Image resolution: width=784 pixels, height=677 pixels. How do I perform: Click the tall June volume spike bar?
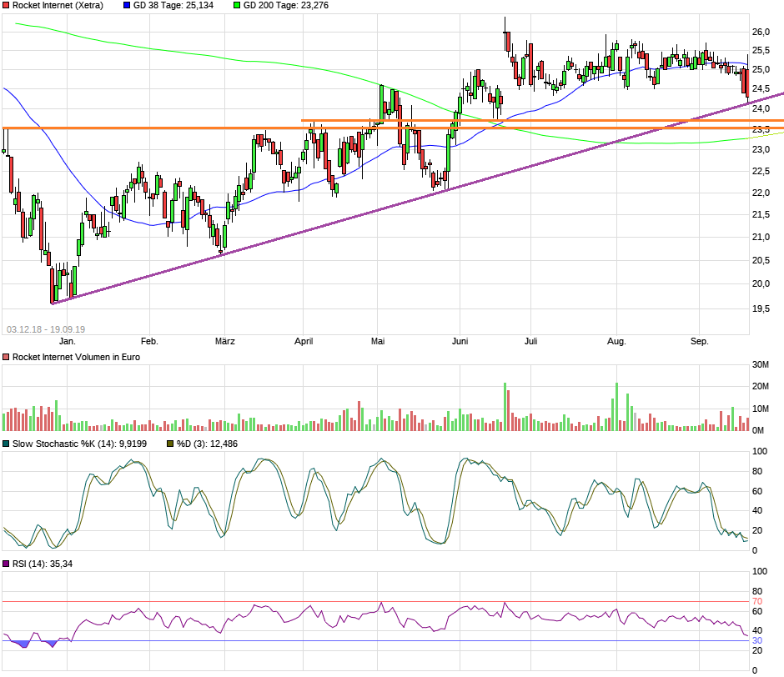click(x=505, y=407)
